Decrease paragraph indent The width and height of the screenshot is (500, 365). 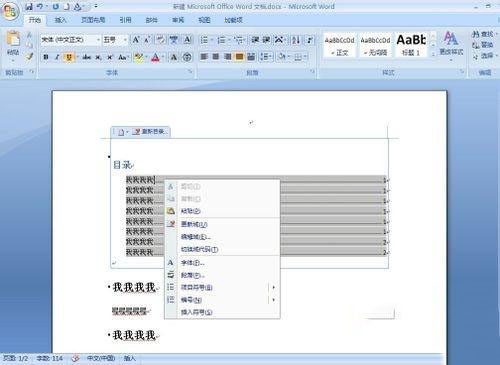[255, 40]
